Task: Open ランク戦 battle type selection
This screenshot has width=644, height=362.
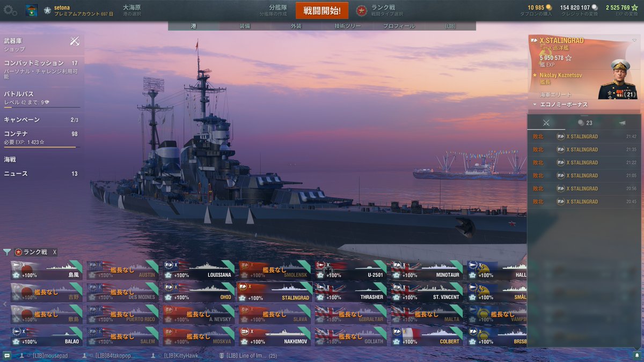Action: pyautogui.click(x=387, y=10)
